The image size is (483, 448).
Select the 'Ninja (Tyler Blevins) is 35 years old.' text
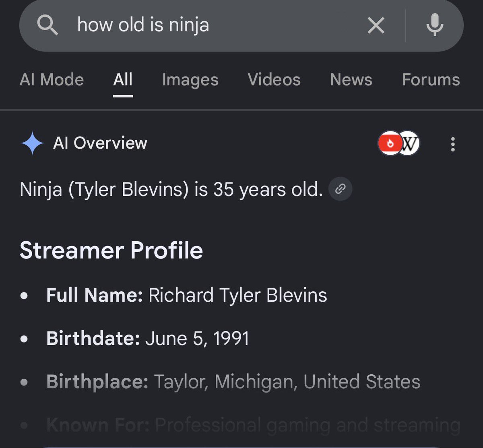(x=171, y=189)
